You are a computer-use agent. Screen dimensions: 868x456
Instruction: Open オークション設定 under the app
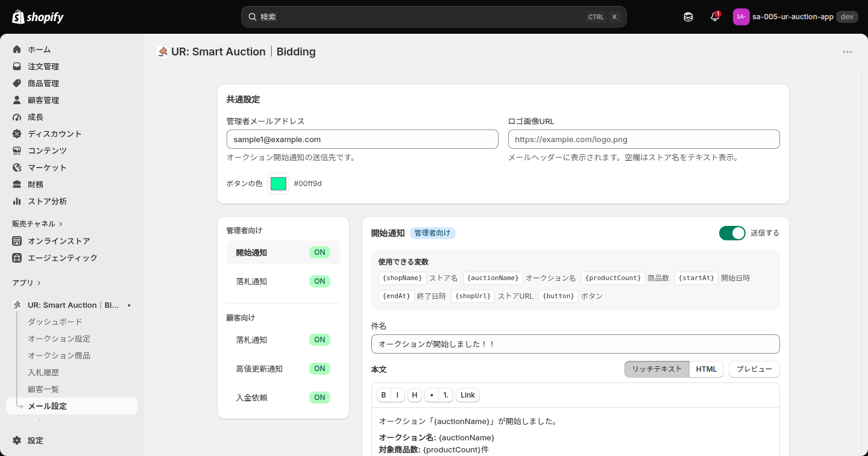[59, 339]
